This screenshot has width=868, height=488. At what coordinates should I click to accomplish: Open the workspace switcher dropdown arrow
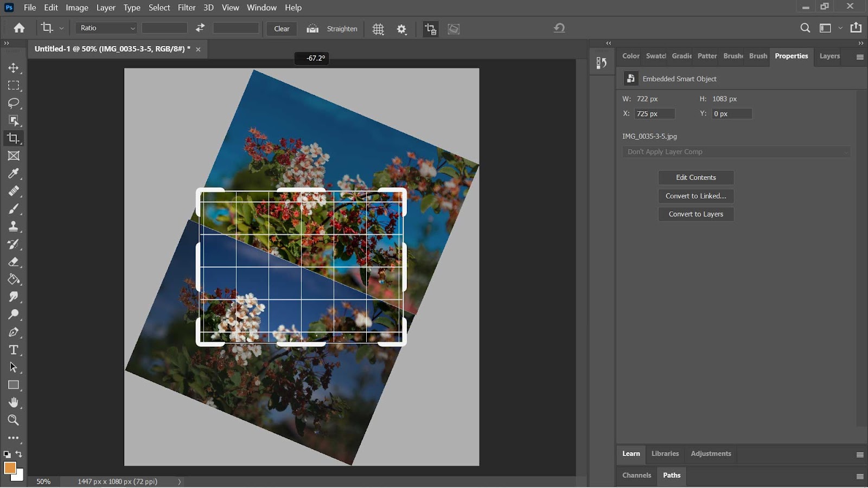840,28
